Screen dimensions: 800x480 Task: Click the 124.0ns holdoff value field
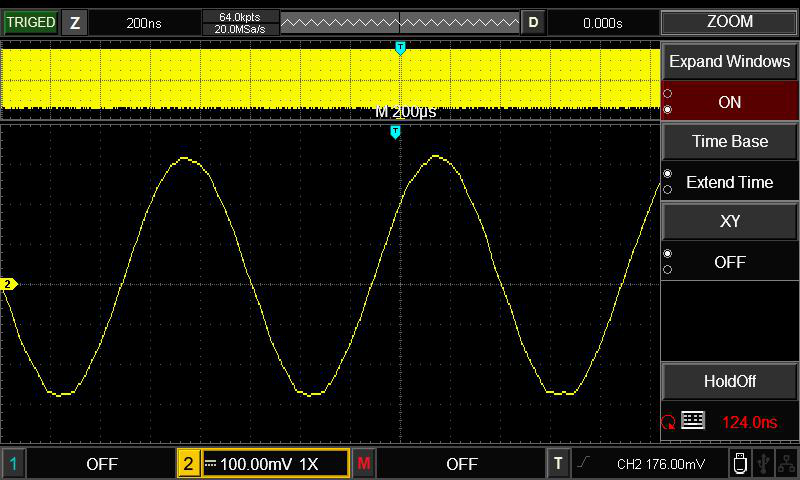click(x=749, y=422)
